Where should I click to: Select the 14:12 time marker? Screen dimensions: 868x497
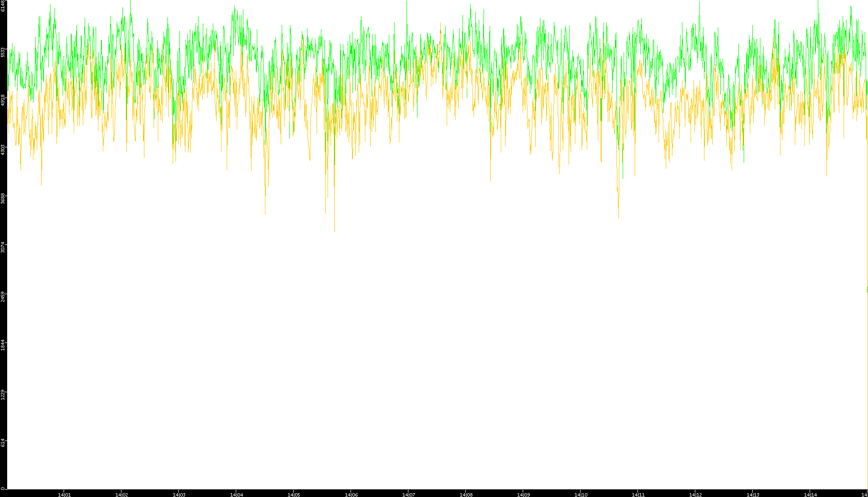pyautogui.click(x=695, y=495)
